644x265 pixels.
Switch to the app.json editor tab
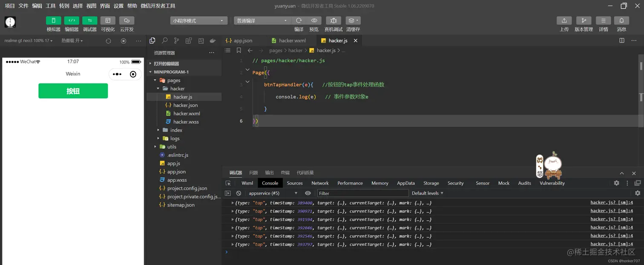pos(243,40)
